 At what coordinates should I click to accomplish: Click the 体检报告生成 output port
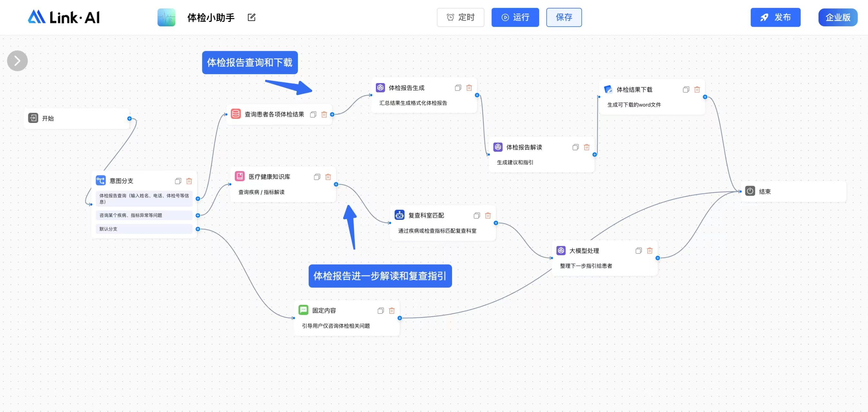(x=477, y=95)
